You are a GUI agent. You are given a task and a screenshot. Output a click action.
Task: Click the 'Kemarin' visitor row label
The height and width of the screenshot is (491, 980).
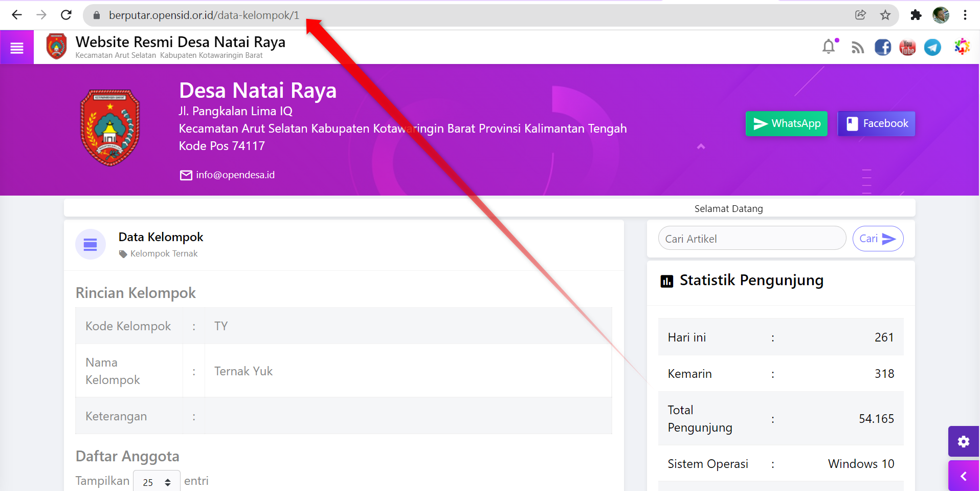pyautogui.click(x=689, y=374)
